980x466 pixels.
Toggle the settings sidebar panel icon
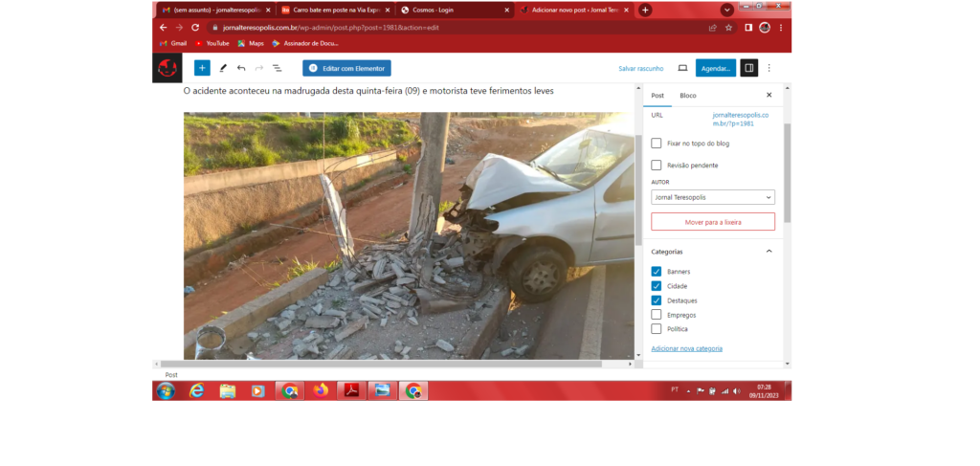[x=749, y=68]
